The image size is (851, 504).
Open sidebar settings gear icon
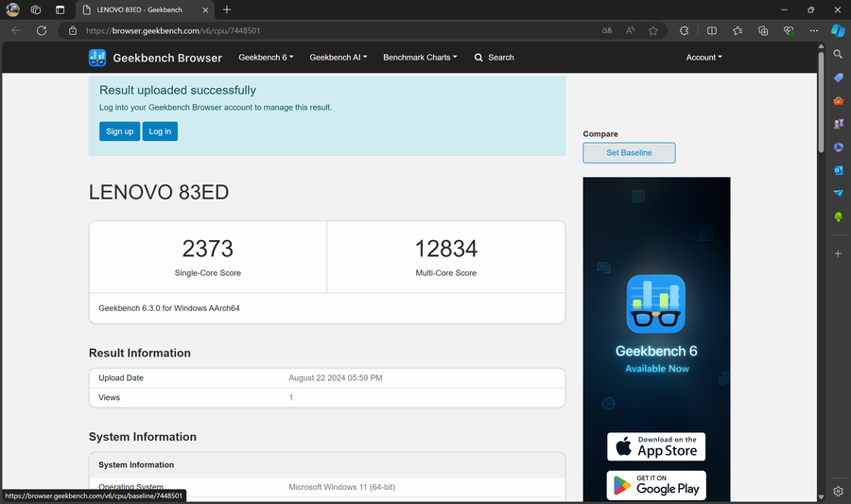838,491
